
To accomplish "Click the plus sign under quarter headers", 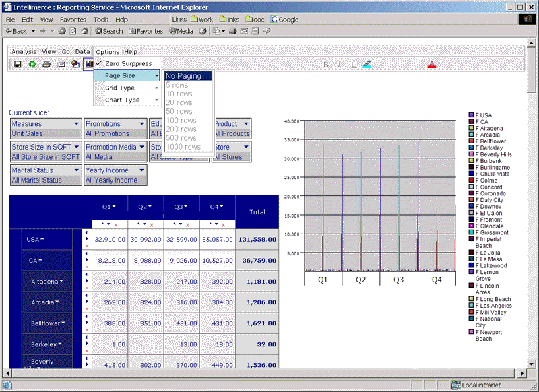I will point(164,216).
